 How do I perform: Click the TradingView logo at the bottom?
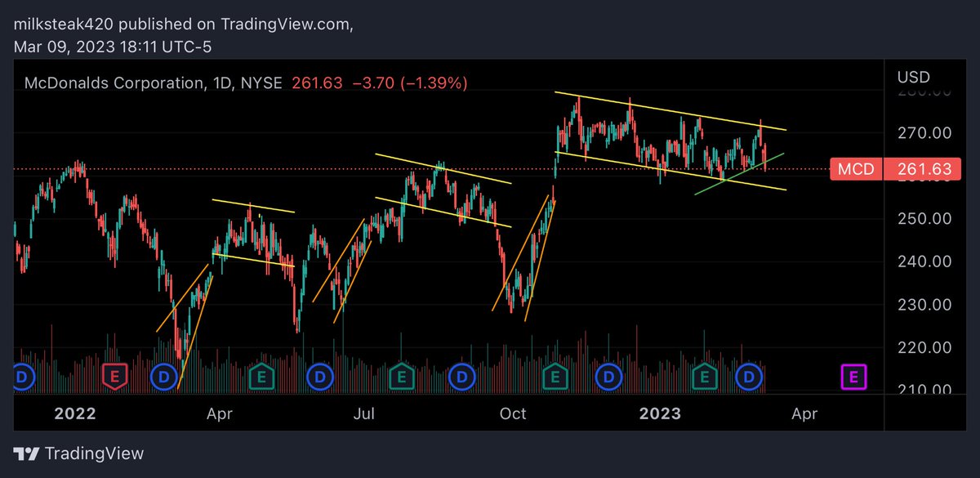[79, 453]
